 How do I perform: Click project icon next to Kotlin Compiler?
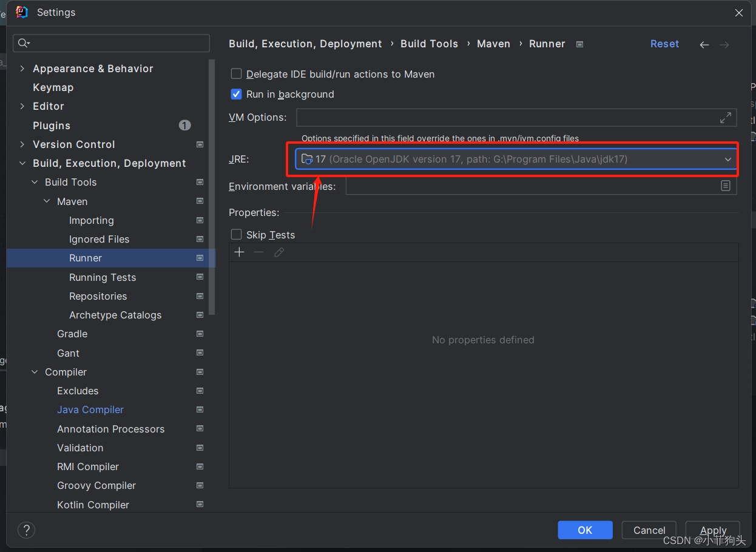[x=200, y=505]
